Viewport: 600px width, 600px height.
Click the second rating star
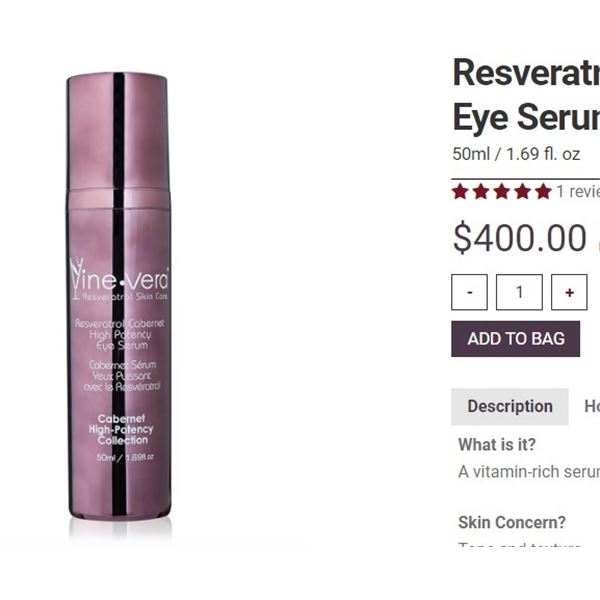[x=481, y=191]
